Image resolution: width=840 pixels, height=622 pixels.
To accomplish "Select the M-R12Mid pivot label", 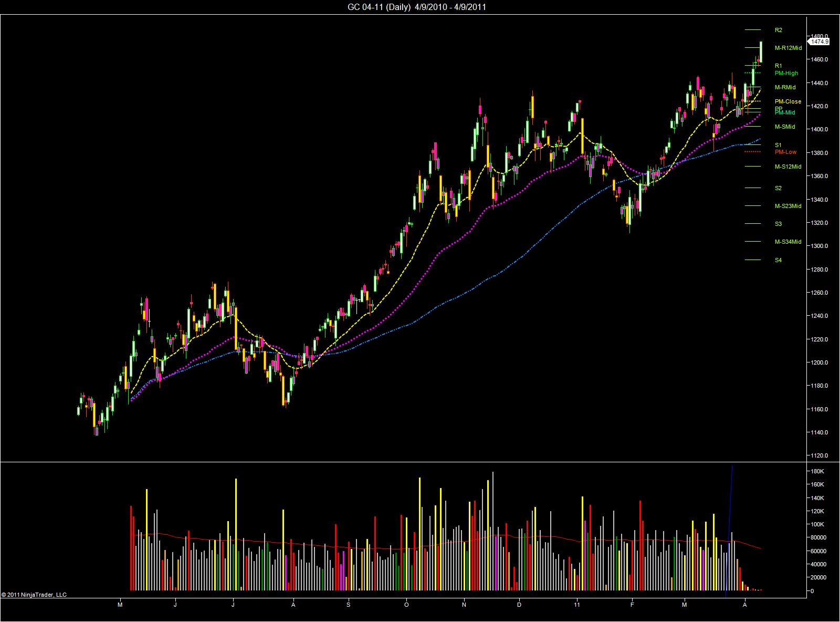I will 788,48.
